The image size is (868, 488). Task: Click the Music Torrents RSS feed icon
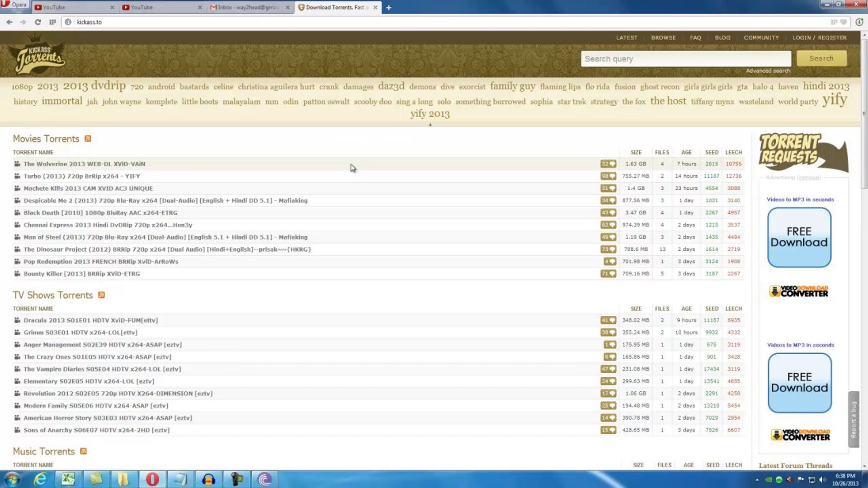pyautogui.click(x=83, y=451)
